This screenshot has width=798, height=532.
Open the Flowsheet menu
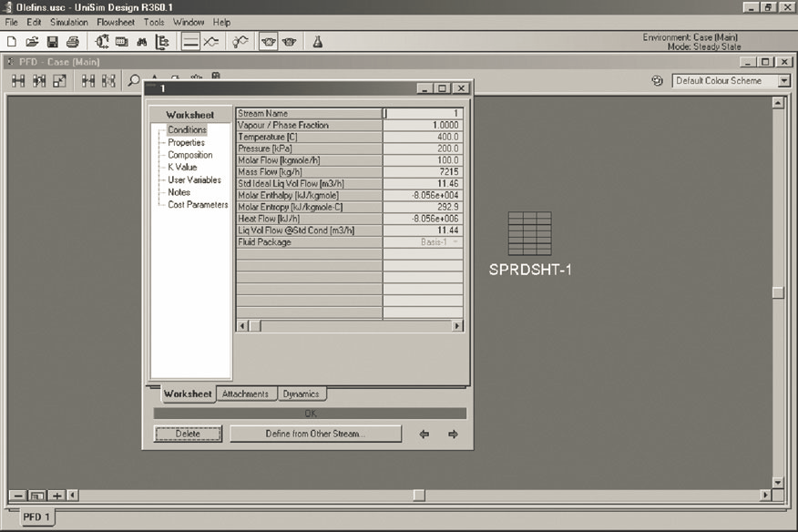click(x=115, y=22)
